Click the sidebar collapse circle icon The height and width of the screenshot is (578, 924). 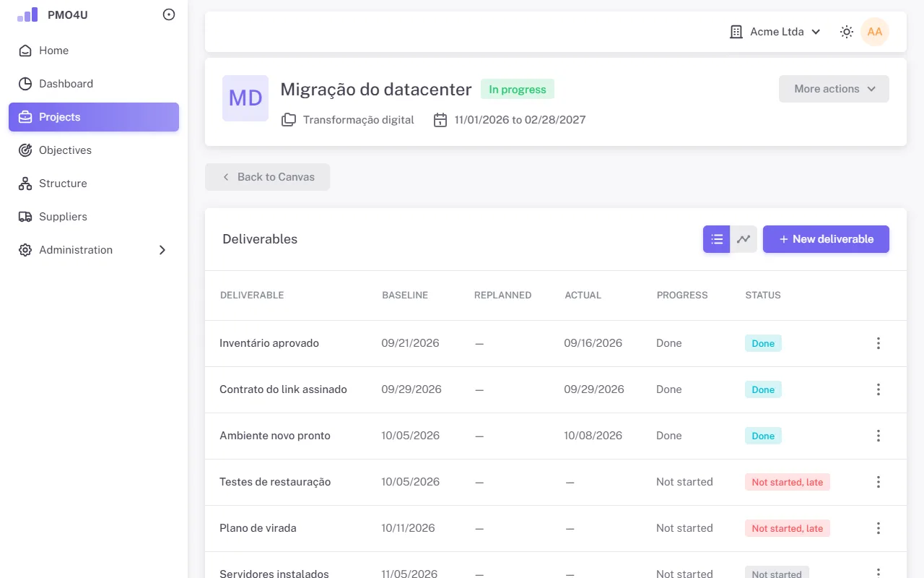[x=169, y=14]
